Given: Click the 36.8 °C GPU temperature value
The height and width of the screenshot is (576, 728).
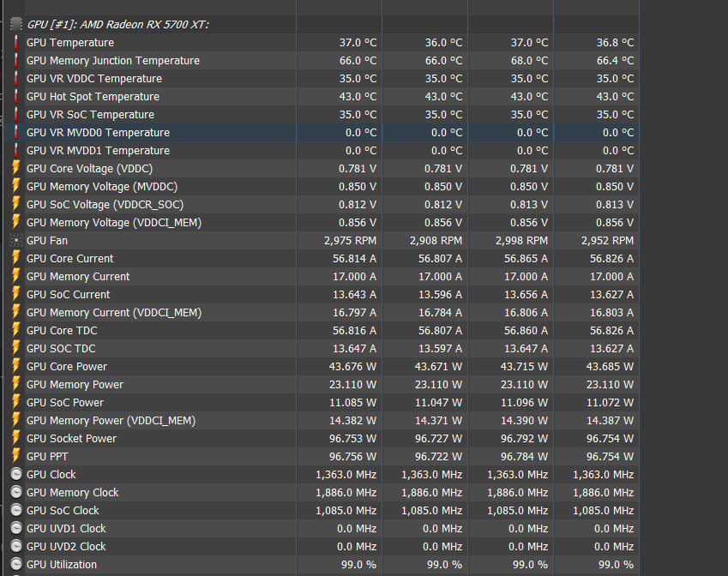Looking at the screenshot, I should [615, 43].
